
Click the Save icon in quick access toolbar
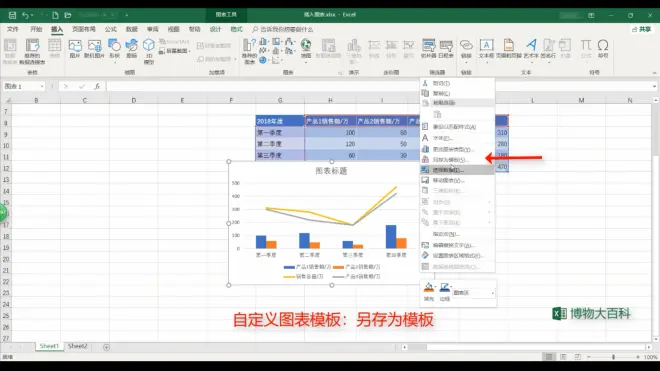click(12, 15)
